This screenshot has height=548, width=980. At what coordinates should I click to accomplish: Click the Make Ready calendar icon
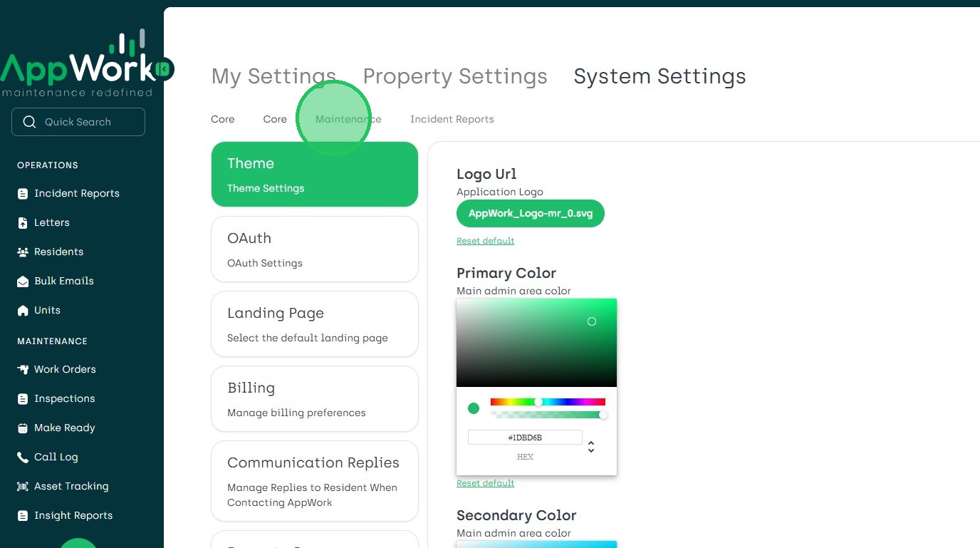23,428
